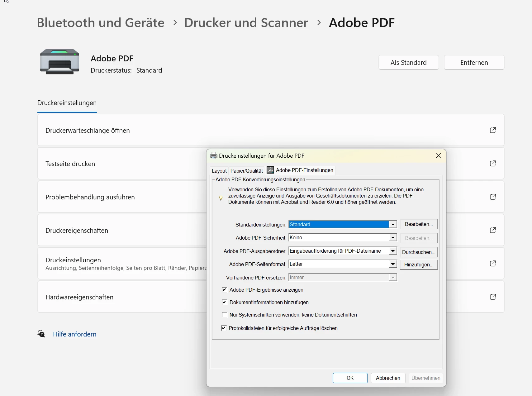The height and width of the screenshot is (396, 532).
Task: Switch to the Papier/Qualität tab
Action: click(247, 171)
